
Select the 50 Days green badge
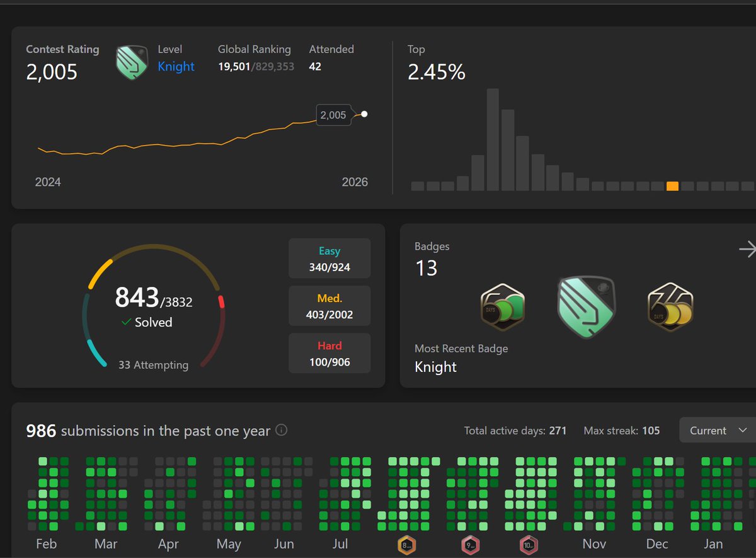(x=502, y=306)
